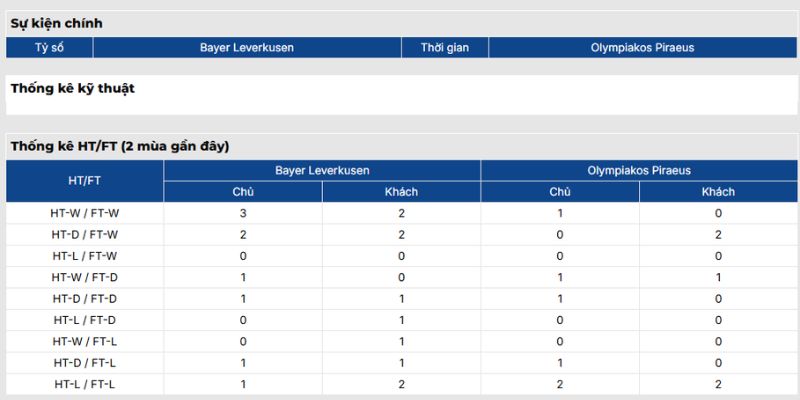Click Bayer Leverkusen in the main events header
This screenshot has height=400, width=800.
tap(247, 47)
